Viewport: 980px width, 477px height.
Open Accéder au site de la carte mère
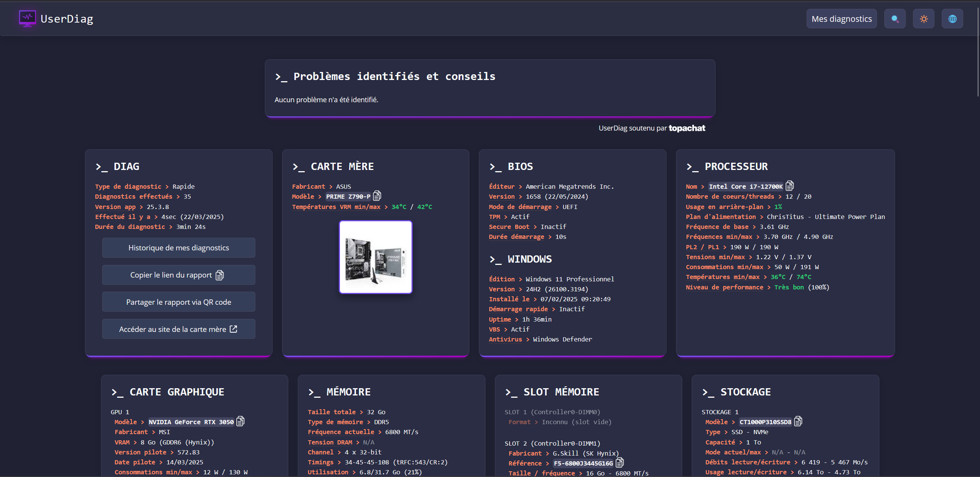tap(178, 329)
